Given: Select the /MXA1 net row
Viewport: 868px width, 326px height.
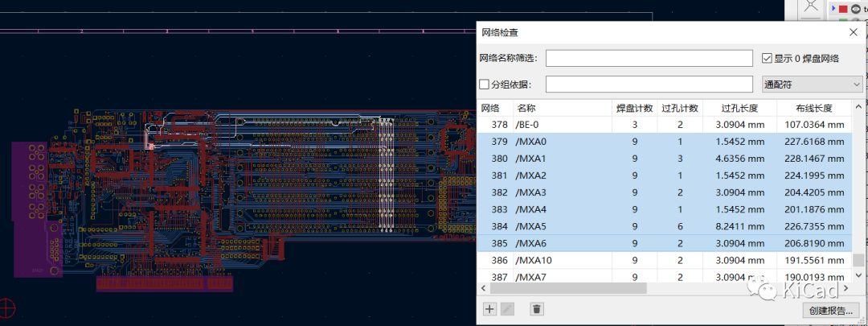Looking at the screenshot, I should point(665,159).
